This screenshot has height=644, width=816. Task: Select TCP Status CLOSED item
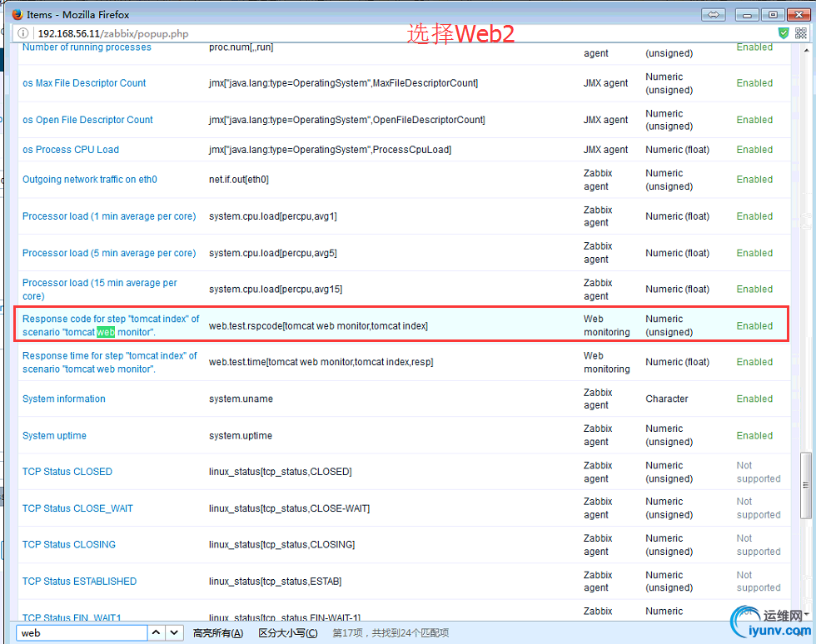(x=67, y=472)
